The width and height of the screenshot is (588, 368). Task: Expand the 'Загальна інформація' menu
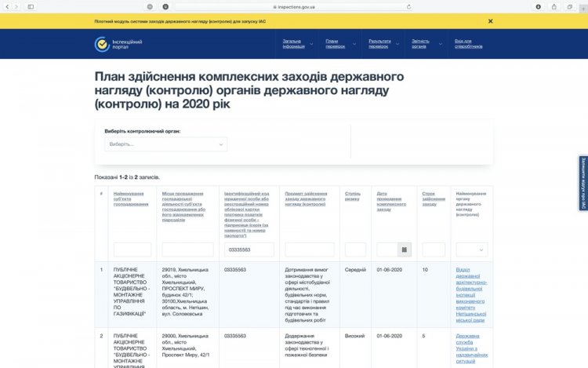coord(296,44)
